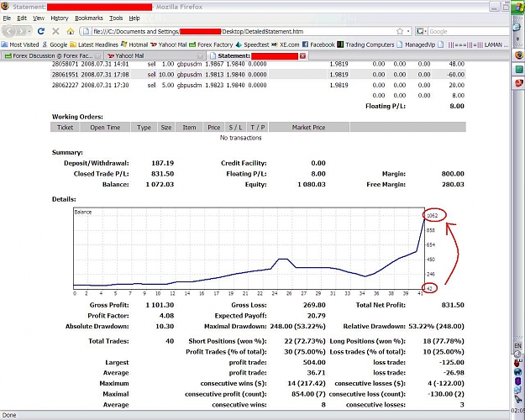Click the page icon in the address bar
525x420 pixels.
click(x=86, y=31)
